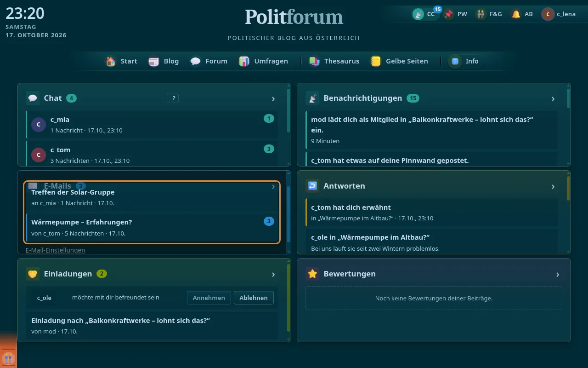Click the count badge 2 next to Einladungen title
The image size is (588, 368).
coord(102,274)
